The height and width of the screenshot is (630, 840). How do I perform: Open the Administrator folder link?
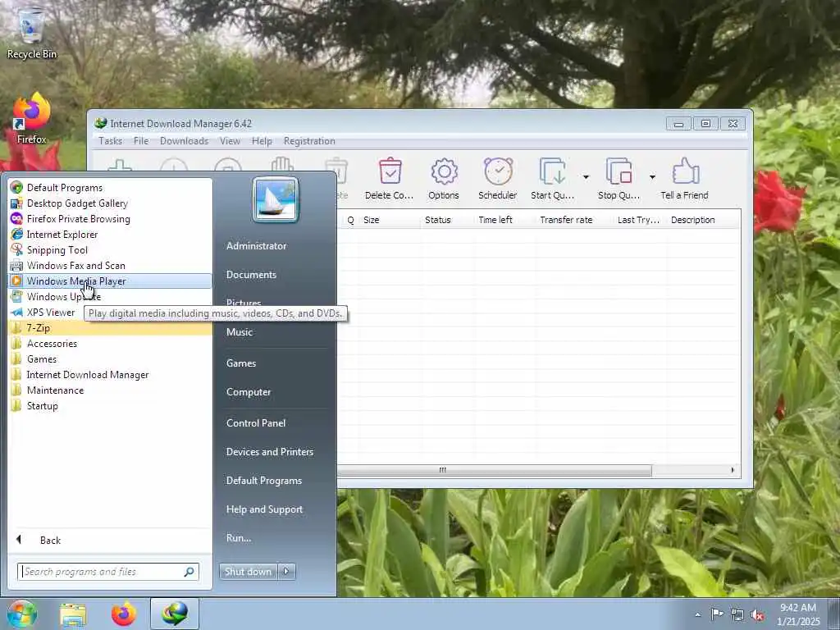256,246
